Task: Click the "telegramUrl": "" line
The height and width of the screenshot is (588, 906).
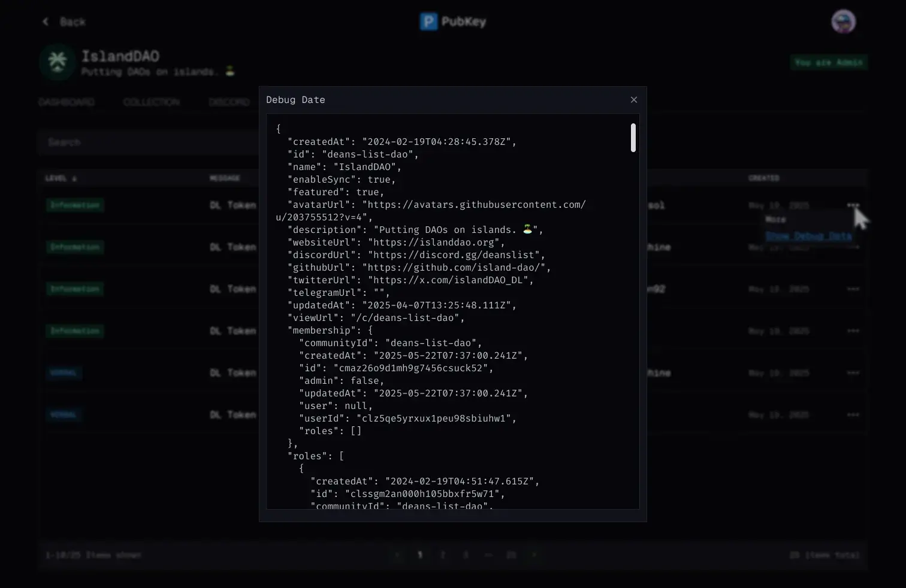Action: tap(339, 293)
